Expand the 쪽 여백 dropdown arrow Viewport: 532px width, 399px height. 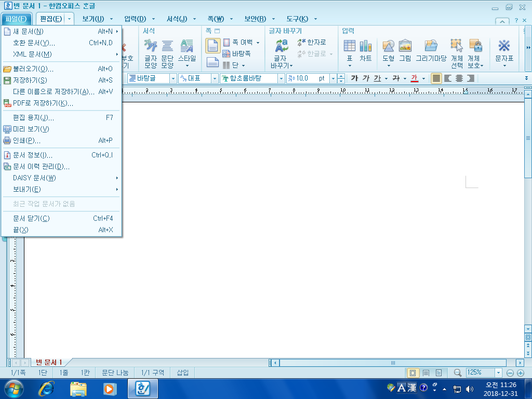coord(258,43)
